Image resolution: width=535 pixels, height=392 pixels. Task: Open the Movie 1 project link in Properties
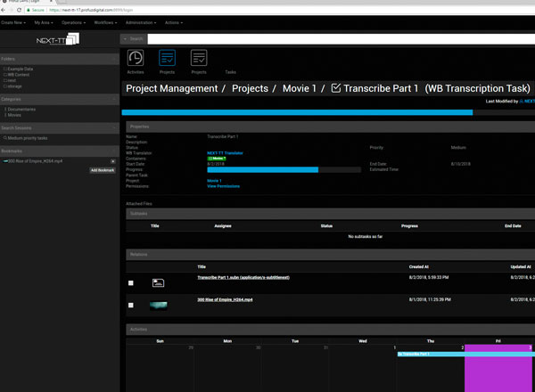pos(214,181)
